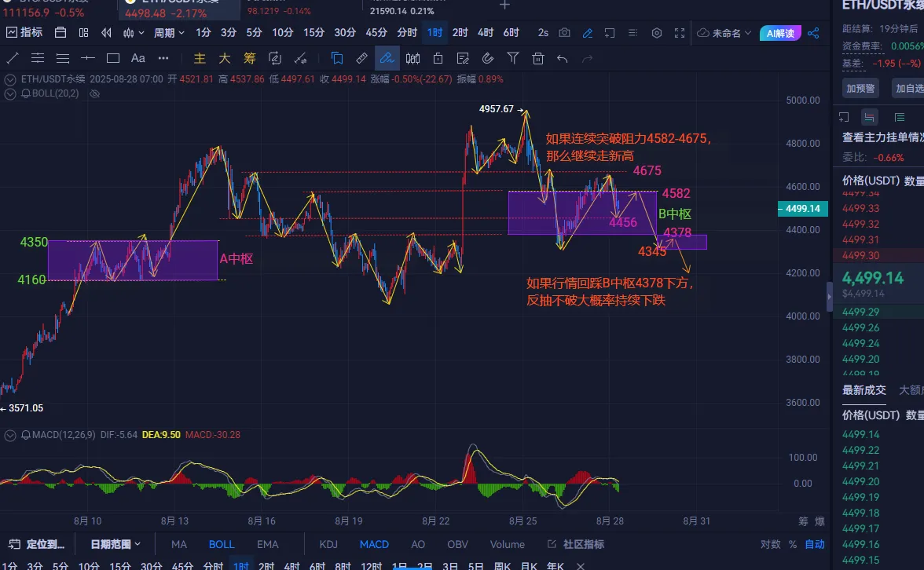Viewport: 924px width, 570px height.
Task: Hide the BOLL indicator with eye icon
Action: coord(94,93)
